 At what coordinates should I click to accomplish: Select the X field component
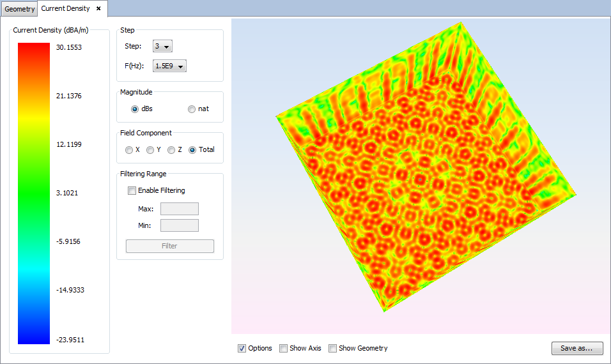tap(130, 150)
